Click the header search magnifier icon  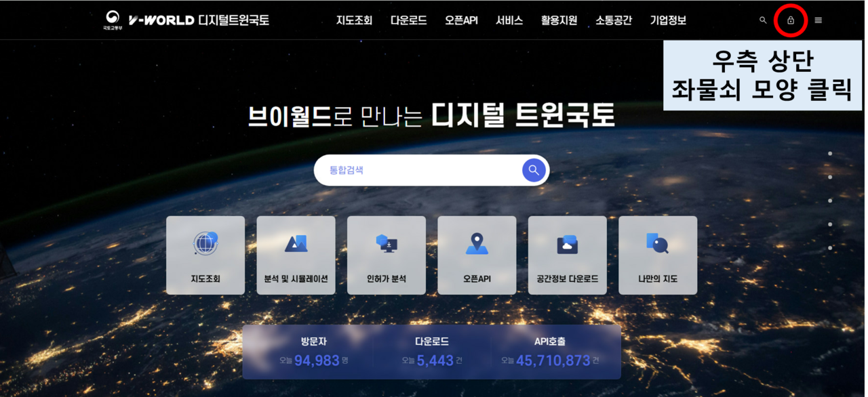click(763, 20)
